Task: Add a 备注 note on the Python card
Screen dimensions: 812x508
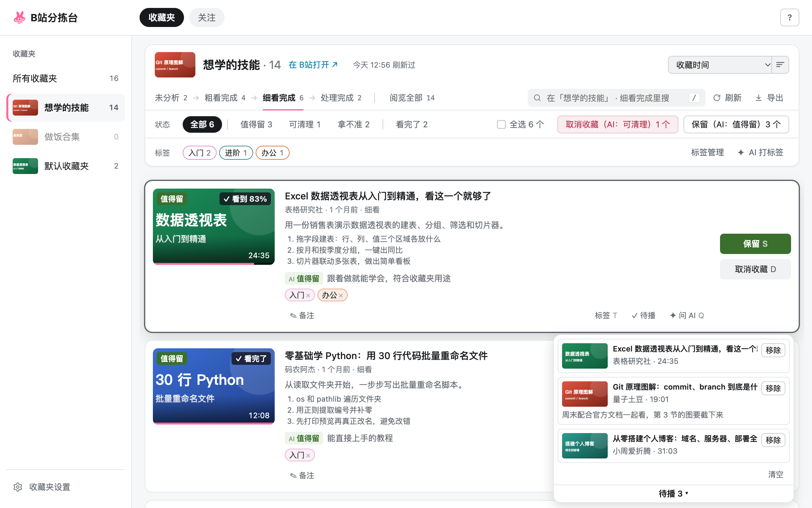Action: pos(302,475)
